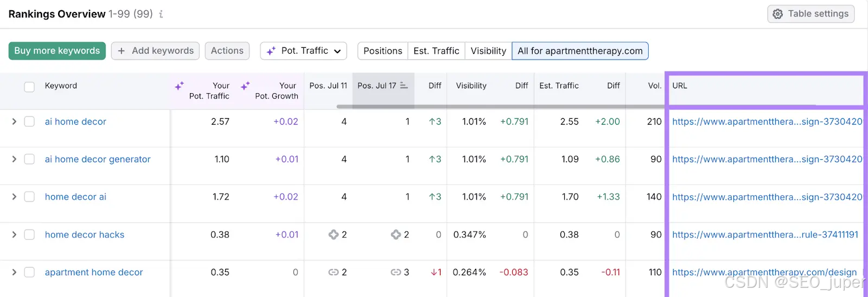The image size is (868, 297).
Task: Click the Keyword column header
Action: click(x=61, y=86)
